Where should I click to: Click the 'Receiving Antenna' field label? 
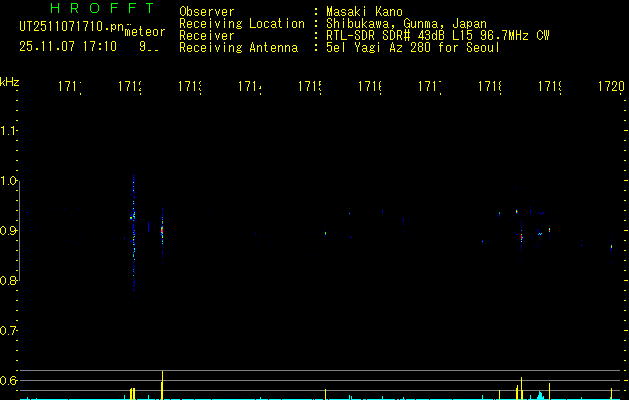coord(238,48)
